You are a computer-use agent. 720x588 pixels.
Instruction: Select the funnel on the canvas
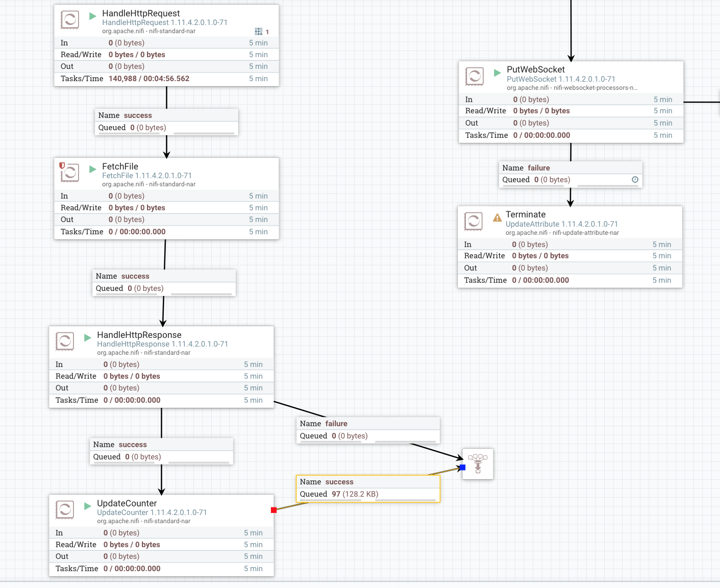tap(477, 463)
